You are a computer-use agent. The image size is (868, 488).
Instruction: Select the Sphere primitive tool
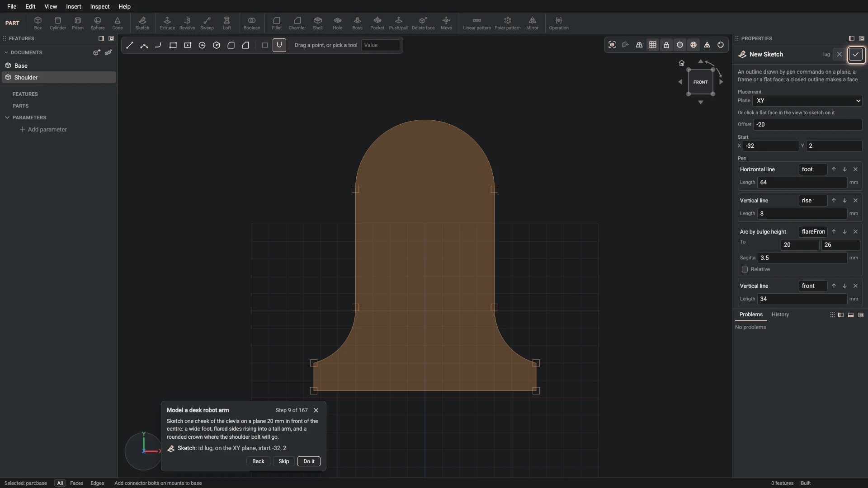click(98, 23)
